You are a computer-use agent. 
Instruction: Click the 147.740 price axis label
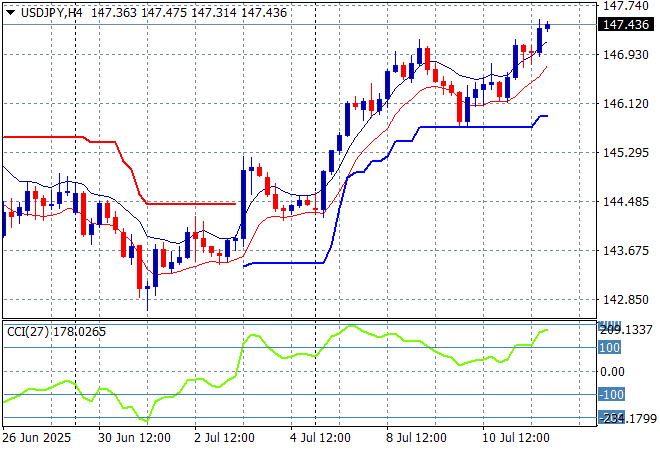[x=625, y=6]
